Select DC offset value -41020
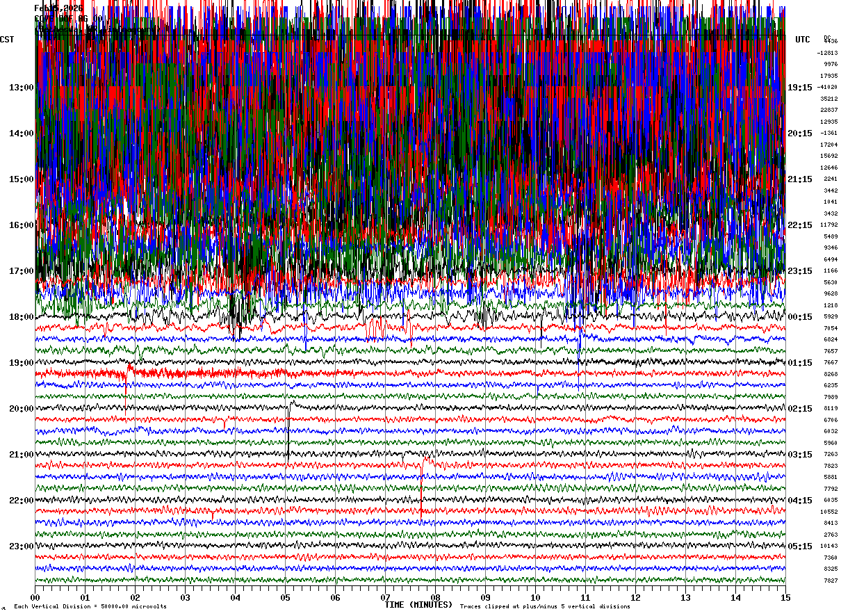This screenshot has width=841, height=616. coord(828,87)
